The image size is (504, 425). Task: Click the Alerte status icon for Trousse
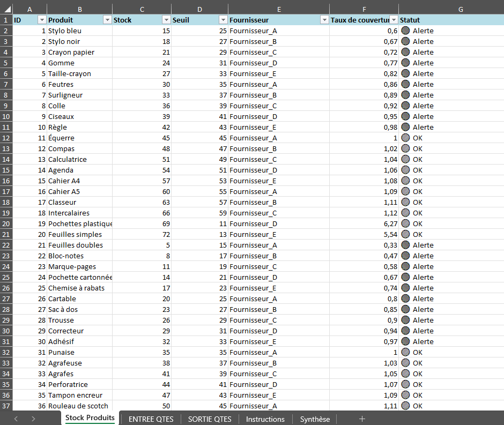[x=406, y=320]
